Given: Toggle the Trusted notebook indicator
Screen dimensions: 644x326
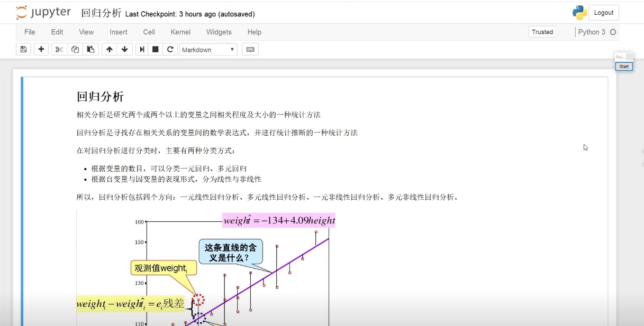Looking at the screenshot, I should (x=542, y=32).
